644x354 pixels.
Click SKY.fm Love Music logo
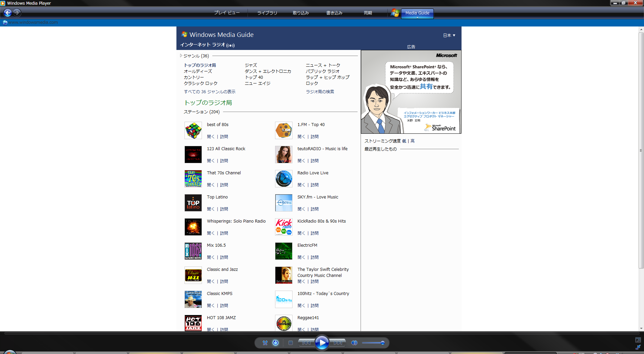point(284,203)
